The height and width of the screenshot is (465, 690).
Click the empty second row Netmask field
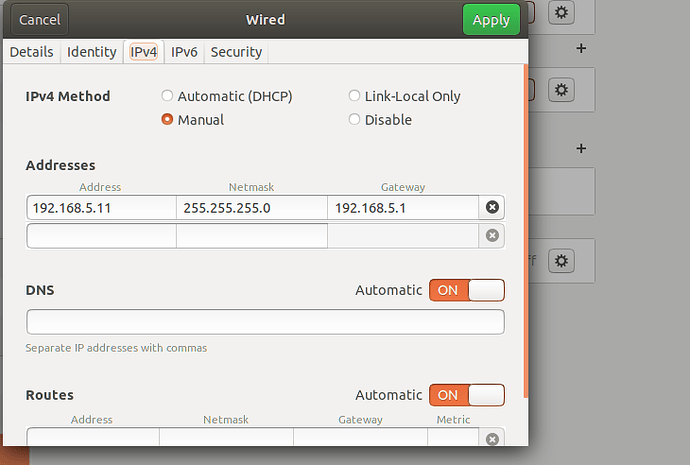pos(252,236)
